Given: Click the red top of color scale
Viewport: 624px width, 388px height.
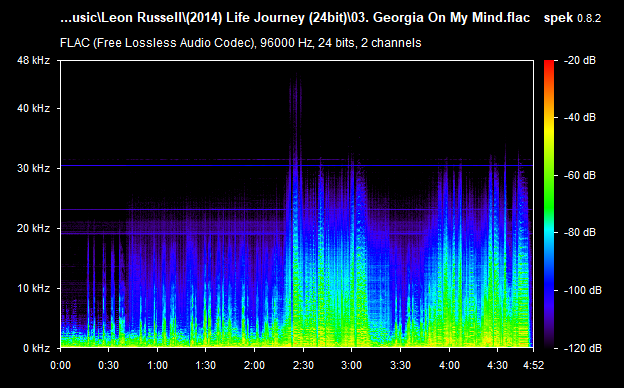Looking at the screenshot, I should point(549,64).
